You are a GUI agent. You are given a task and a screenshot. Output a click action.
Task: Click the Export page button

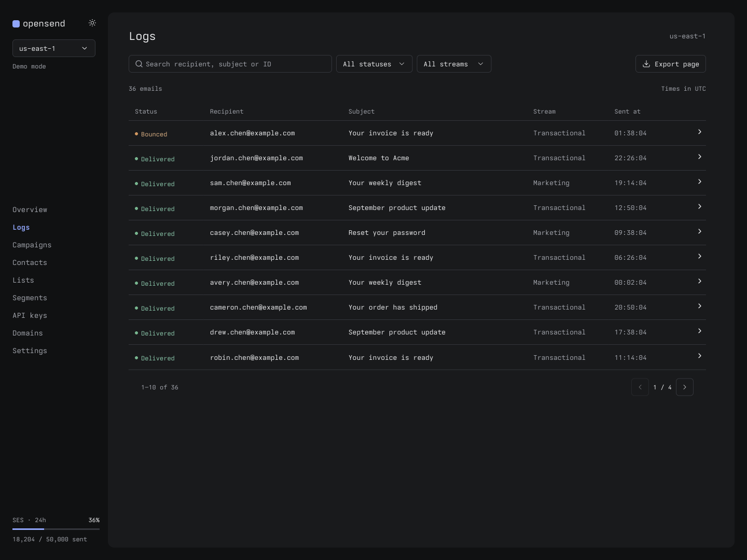pyautogui.click(x=671, y=64)
